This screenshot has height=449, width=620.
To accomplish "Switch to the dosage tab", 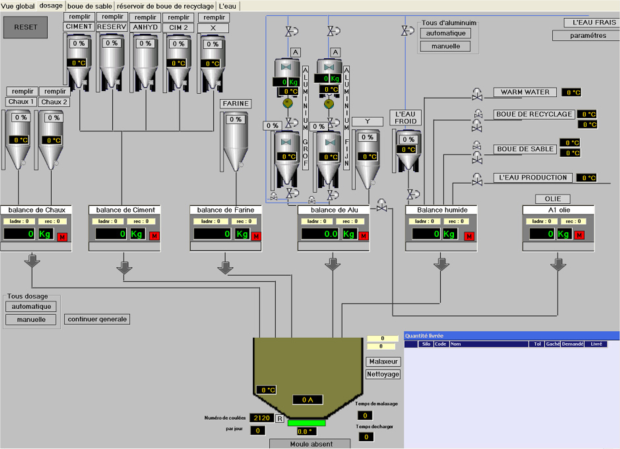I will [51, 6].
